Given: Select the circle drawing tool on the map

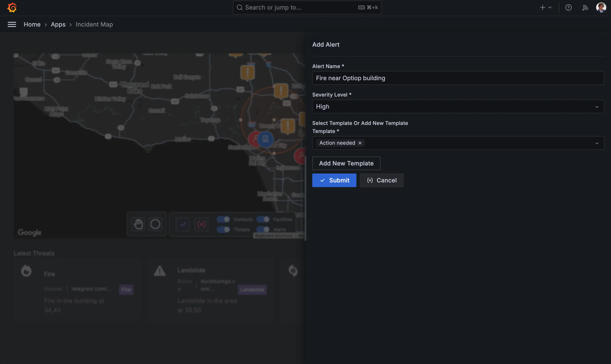Looking at the screenshot, I should pyautogui.click(x=155, y=224).
